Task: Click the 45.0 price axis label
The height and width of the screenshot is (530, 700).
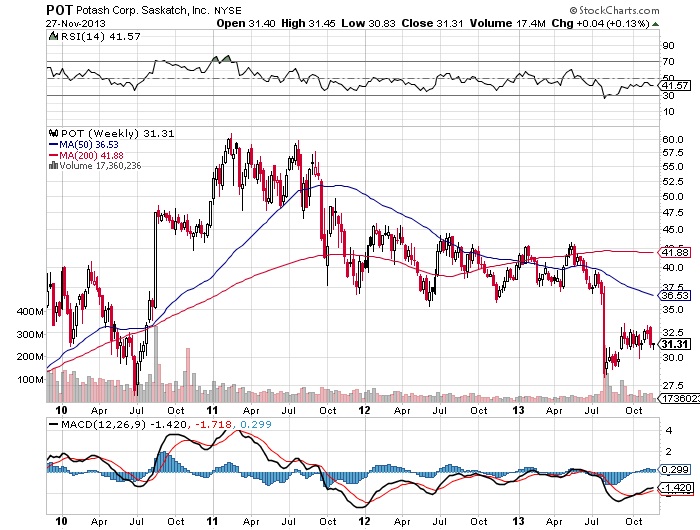Action: point(673,230)
